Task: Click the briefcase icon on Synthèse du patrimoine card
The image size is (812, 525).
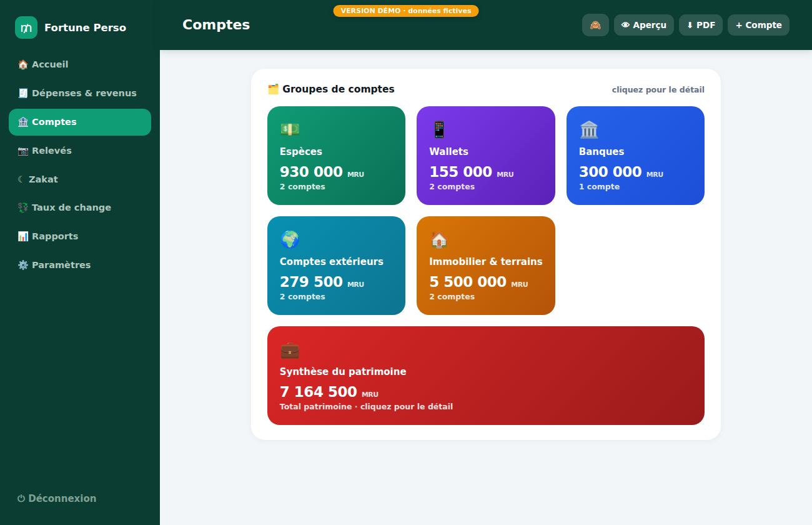Action: coord(290,349)
